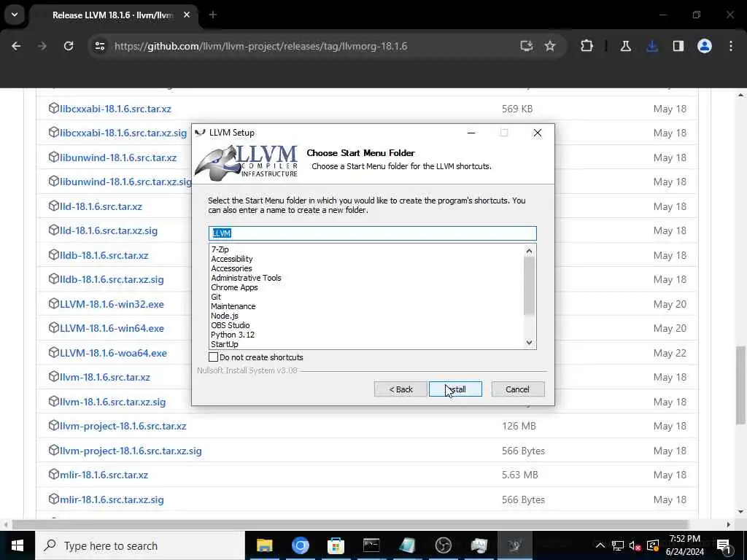Click the page vertical scrollbar thumb
This screenshot has height=560, width=747.
point(740,385)
